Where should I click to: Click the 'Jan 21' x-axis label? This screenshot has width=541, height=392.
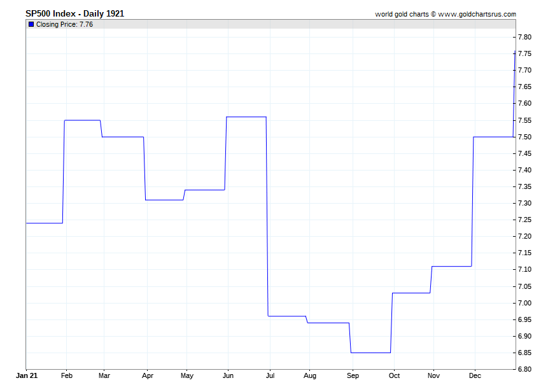point(27,375)
